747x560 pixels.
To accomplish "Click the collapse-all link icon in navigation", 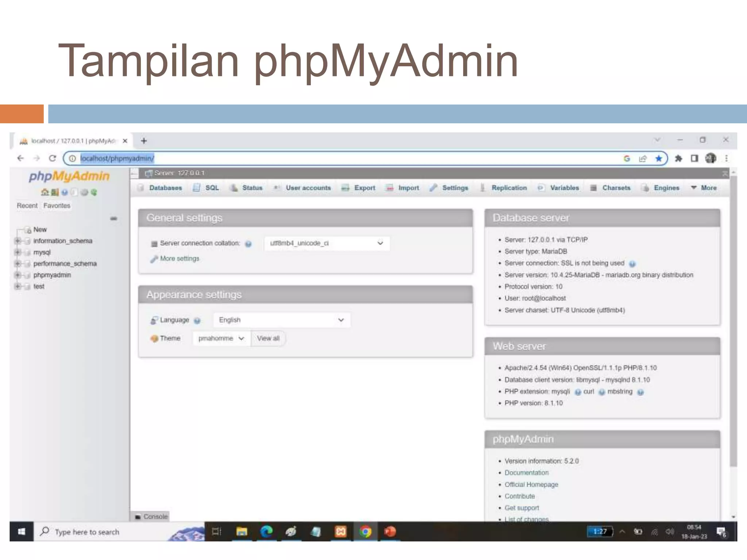I will 114,218.
